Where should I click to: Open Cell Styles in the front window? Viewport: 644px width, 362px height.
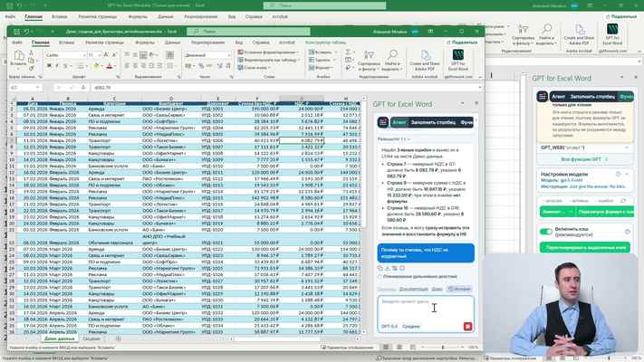coord(255,67)
